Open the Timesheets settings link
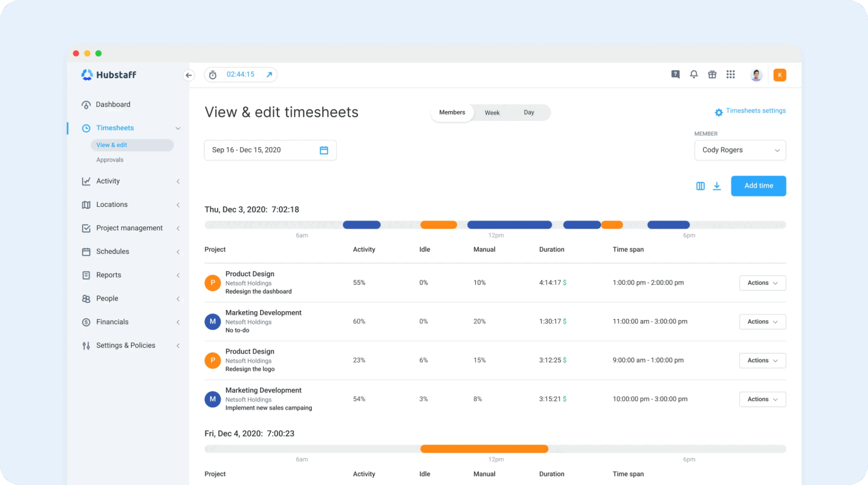The height and width of the screenshot is (485, 868). [x=756, y=111]
